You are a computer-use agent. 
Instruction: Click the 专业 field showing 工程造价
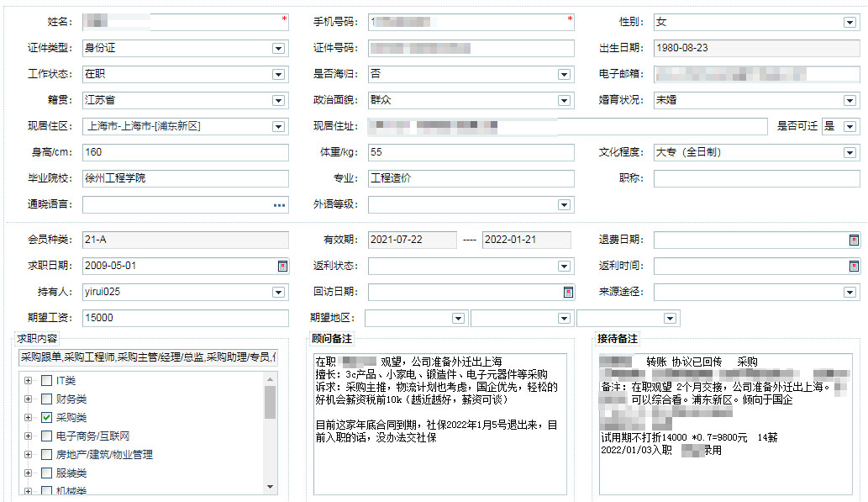click(x=471, y=178)
